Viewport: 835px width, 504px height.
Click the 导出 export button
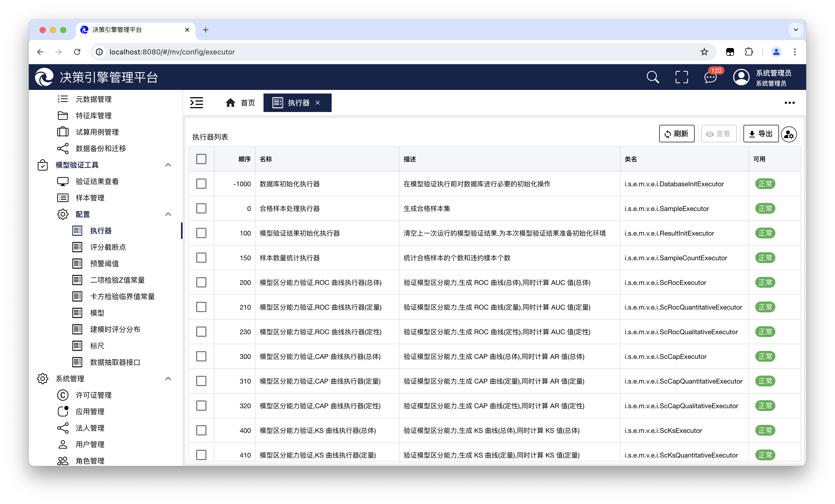[x=761, y=134]
